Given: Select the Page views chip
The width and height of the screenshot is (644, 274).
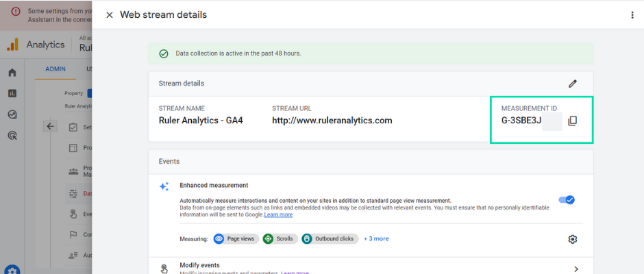Looking at the screenshot, I should click(x=236, y=238).
